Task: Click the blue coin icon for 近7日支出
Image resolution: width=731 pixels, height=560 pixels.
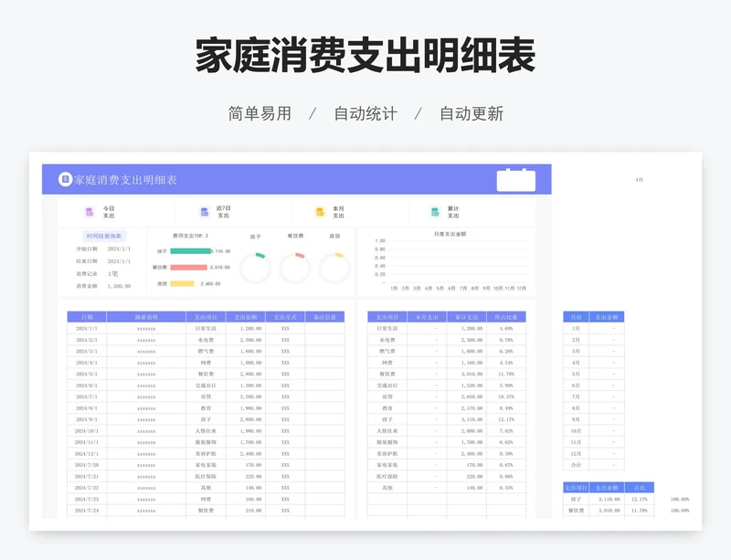Action: [204, 212]
